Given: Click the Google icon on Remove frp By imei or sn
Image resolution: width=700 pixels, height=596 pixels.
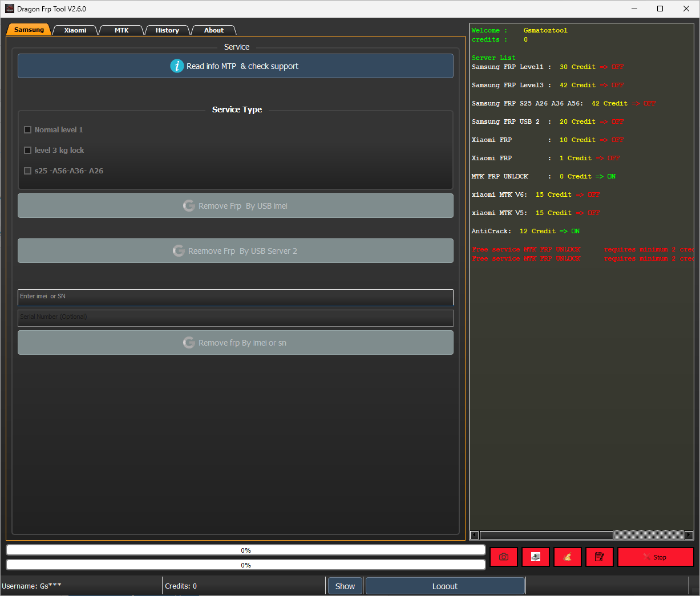Looking at the screenshot, I should pyautogui.click(x=189, y=343).
